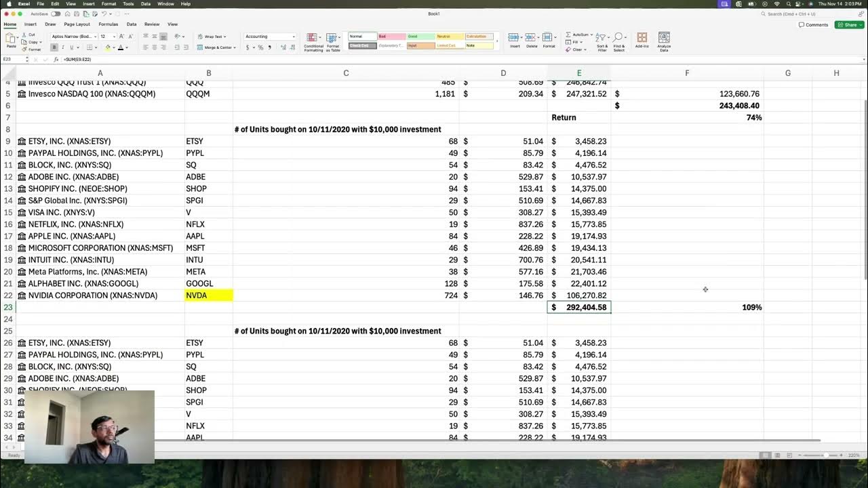
Task: Center cell text horizontally
Action: [155, 47]
